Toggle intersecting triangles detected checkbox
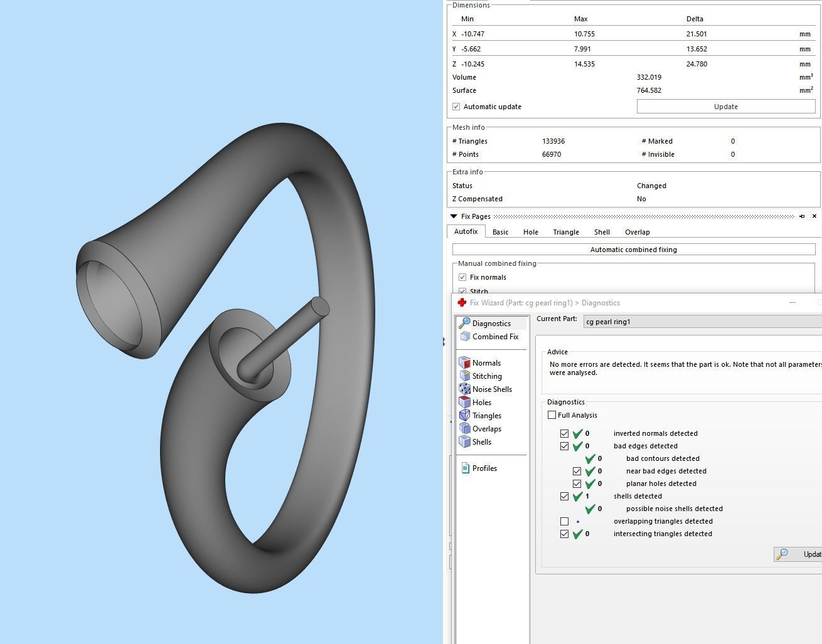Screen dimensions: 822x644 click(564, 534)
